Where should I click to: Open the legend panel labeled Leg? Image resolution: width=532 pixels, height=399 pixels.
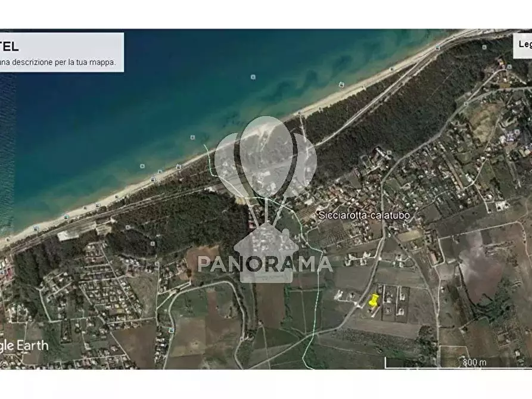pyautogui.click(x=525, y=44)
